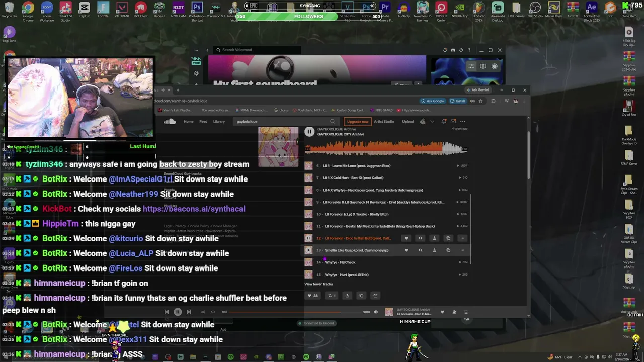Click the Install app button in Chrome

458,101
